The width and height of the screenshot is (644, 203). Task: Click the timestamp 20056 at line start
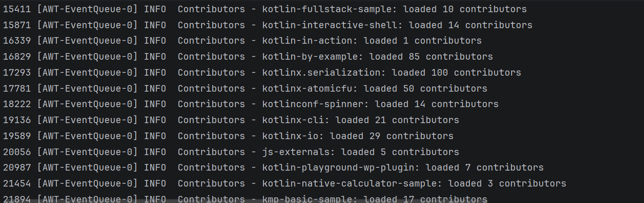tap(17, 152)
